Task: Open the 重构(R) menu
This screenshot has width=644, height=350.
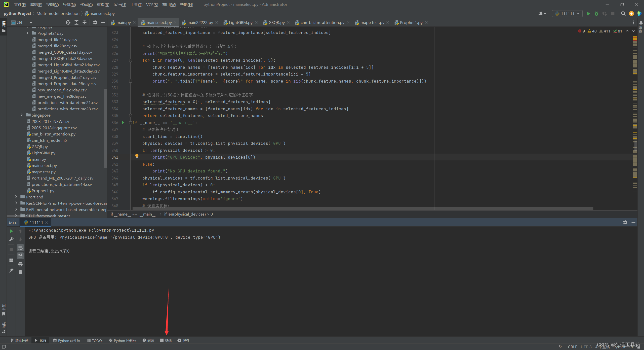Action: click(x=103, y=5)
